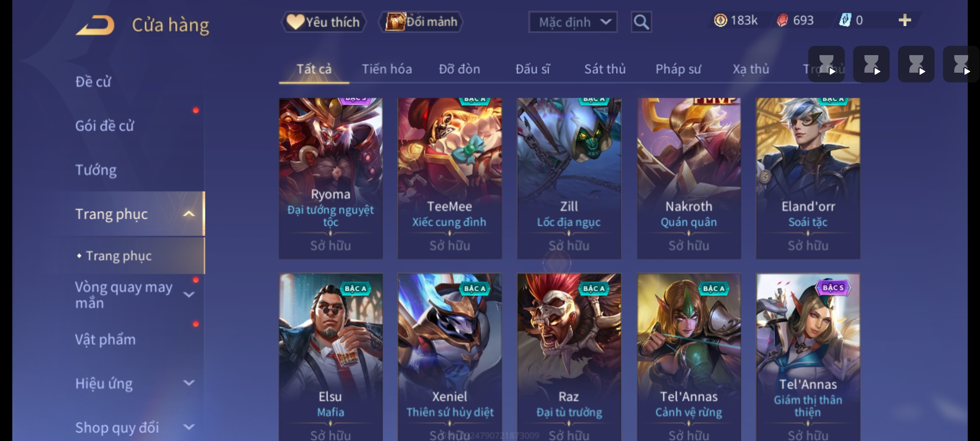Tap the back arrow beside Cửa hàng

click(x=95, y=25)
